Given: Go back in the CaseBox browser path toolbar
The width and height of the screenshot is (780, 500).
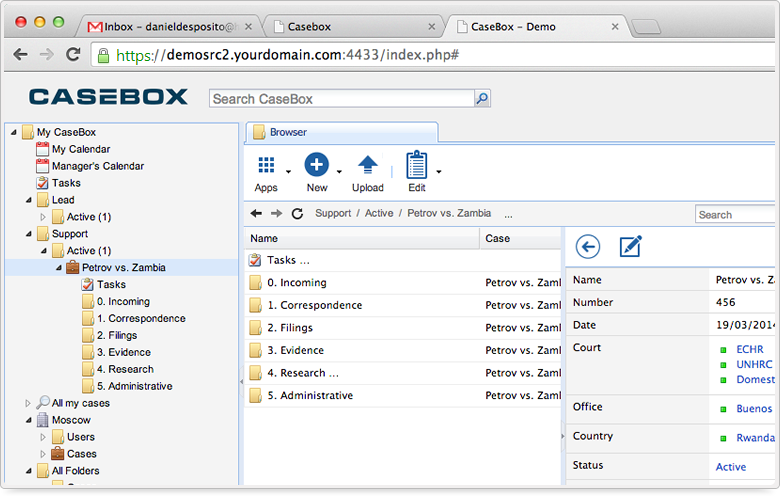Looking at the screenshot, I should tap(256, 213).
